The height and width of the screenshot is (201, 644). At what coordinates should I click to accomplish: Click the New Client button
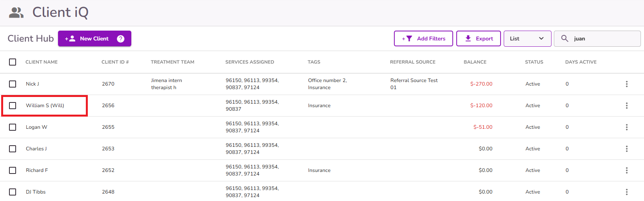(94, 38)
